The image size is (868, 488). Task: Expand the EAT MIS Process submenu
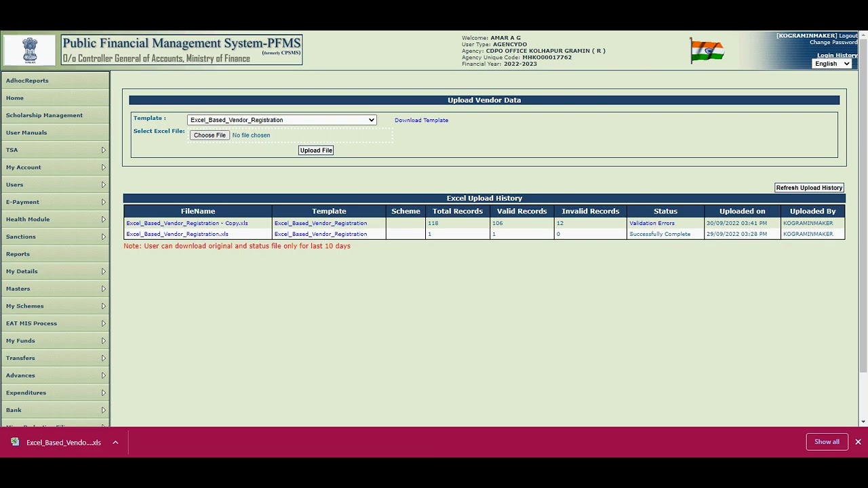[104, 323]
